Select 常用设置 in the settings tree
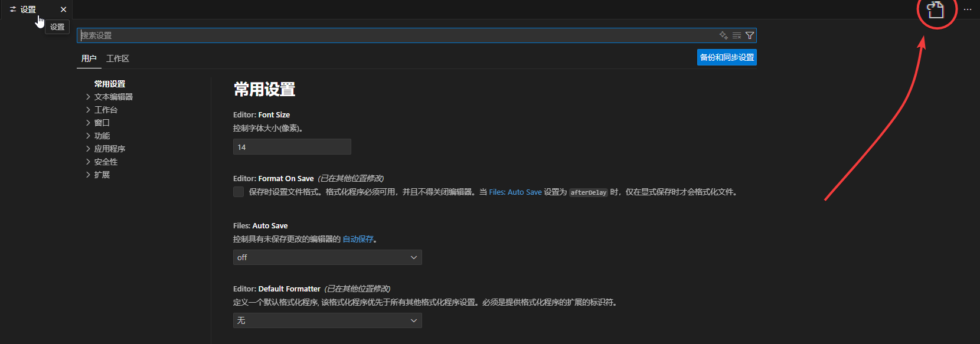This screenshot has width=980, height=344. 110,84
